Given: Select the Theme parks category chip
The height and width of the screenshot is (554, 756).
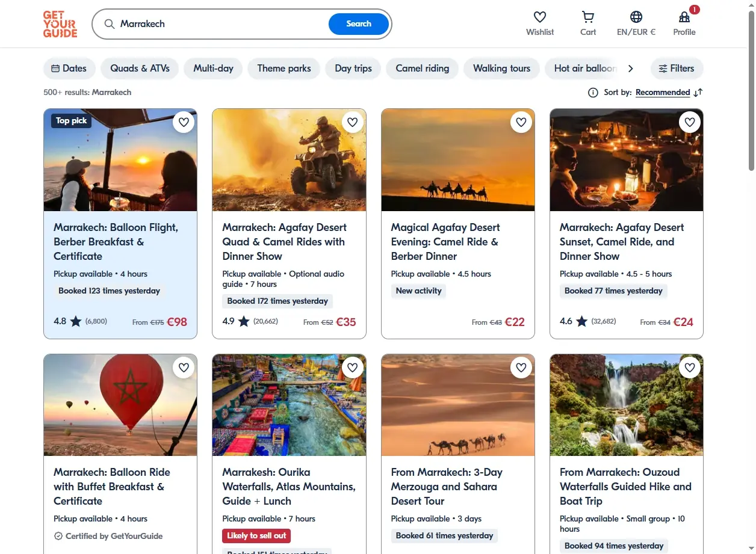Looking at the screenshot, I should [x=284, y=69].
